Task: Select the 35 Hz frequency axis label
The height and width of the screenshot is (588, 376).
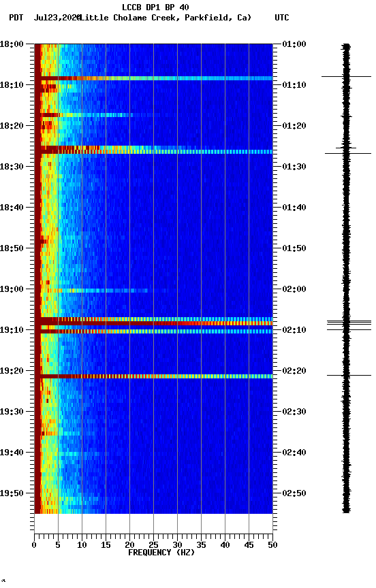Action: coord(201,545)
